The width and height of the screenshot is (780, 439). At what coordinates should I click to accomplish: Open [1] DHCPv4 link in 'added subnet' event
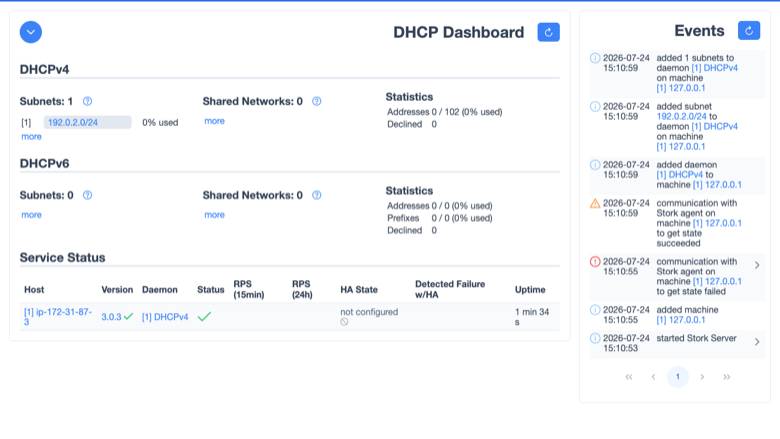point(715,126)
